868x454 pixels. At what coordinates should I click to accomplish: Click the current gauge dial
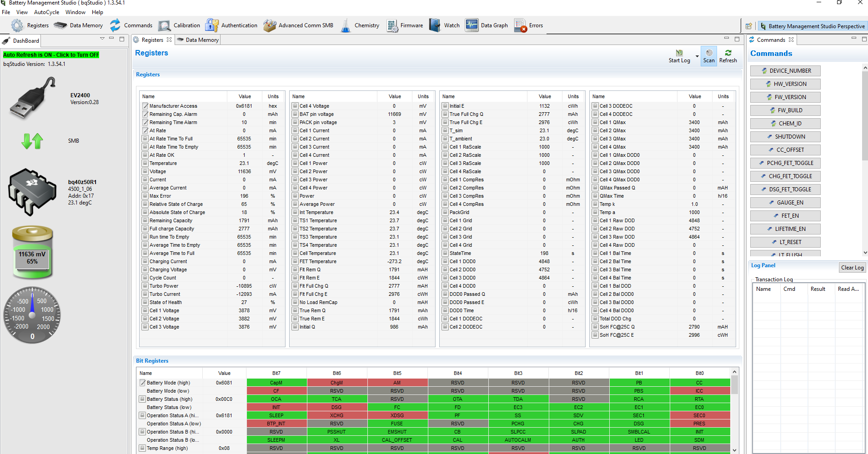32,315
